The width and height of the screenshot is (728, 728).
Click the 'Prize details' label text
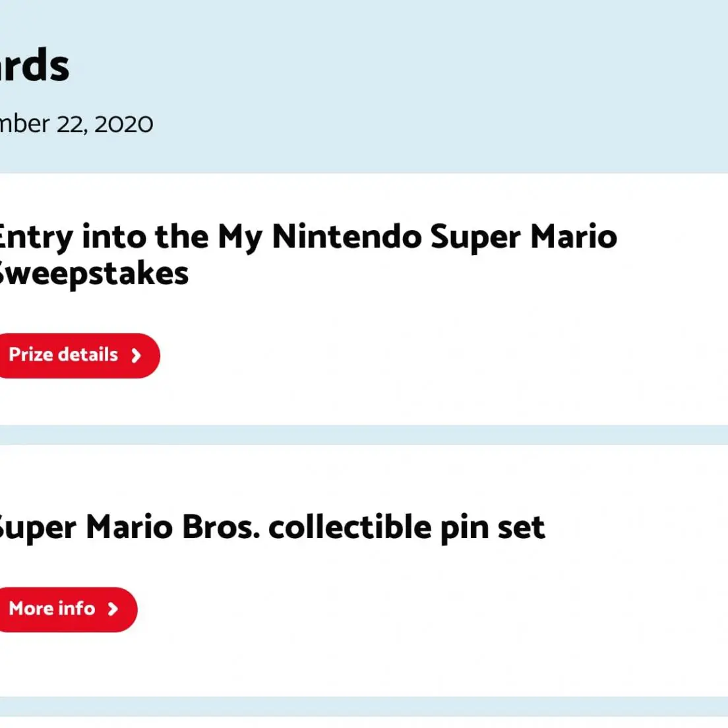(x=63, y=355)
